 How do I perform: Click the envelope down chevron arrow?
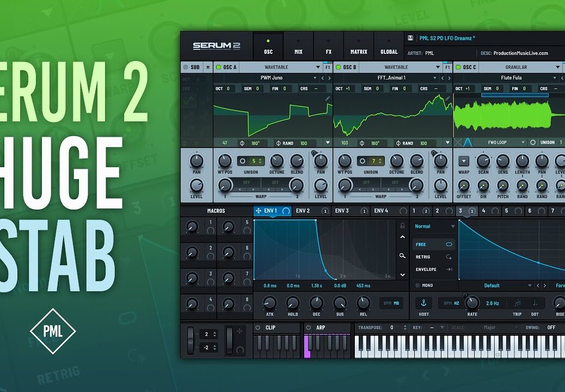click(x=402, y=274)
